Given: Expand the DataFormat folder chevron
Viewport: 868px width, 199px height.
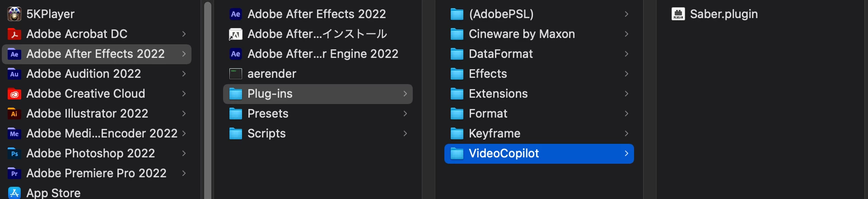Looking at the screenshot, I should (626, 54).
